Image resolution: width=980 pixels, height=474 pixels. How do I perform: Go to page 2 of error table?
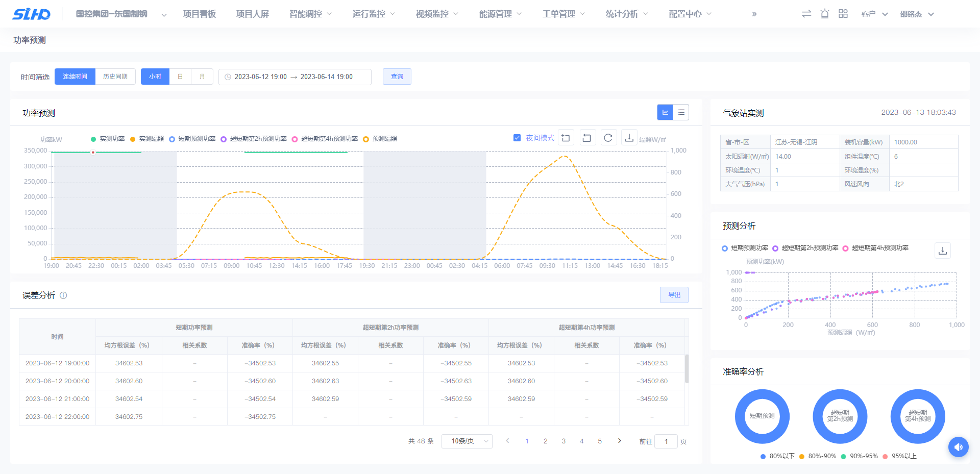coord(546,441)
